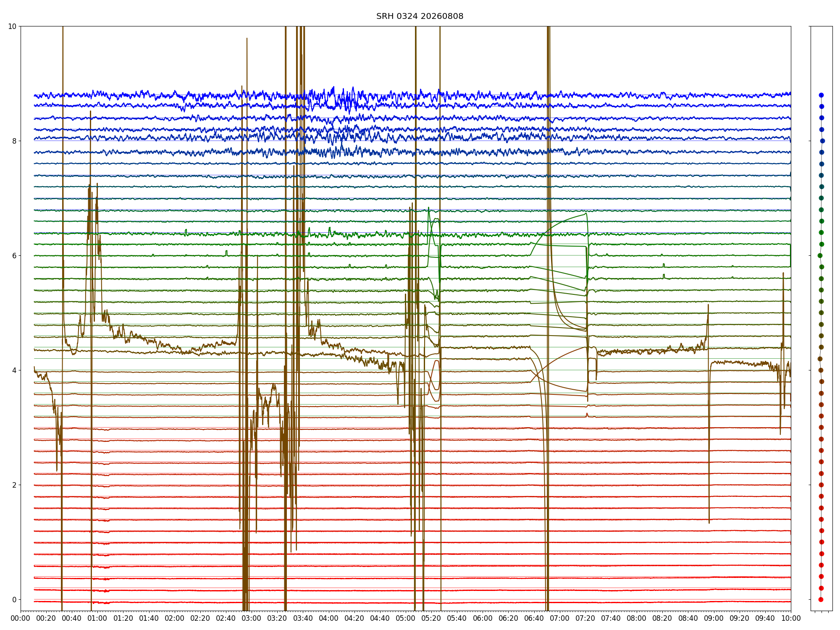Click the y-axis tick label "2"
The image size is (840, 630).
pos(15,485)
